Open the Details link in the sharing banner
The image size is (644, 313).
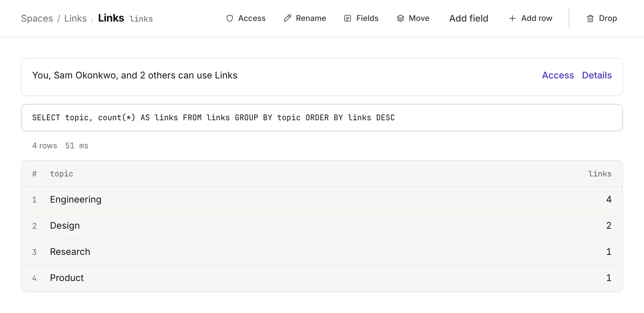(x=597, y=75)
